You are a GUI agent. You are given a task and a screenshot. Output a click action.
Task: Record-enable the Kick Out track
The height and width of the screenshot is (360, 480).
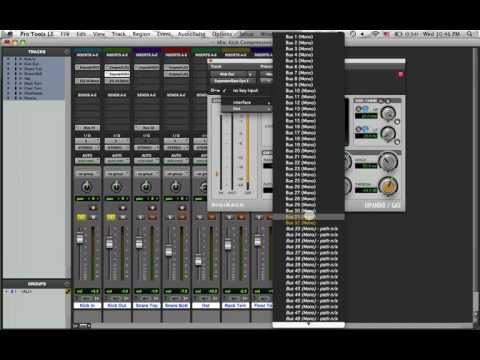pyautogui.click(x=123, y=208)
